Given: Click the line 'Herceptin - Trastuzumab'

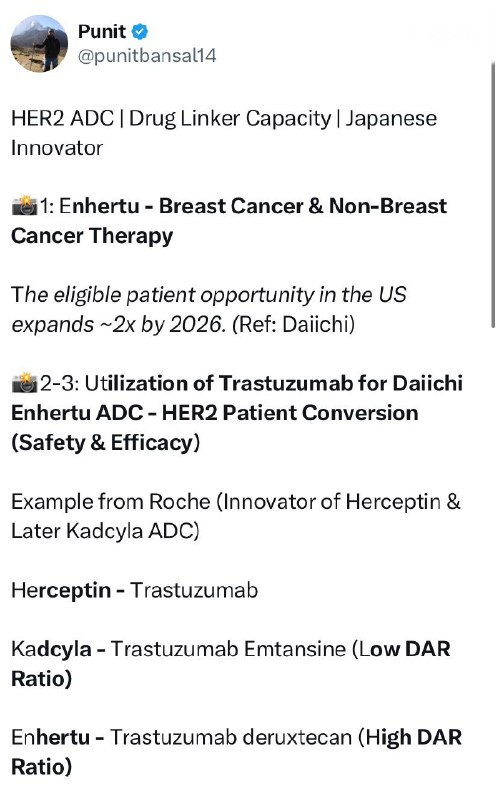Looking at the screenshot, I should coord(135,590).
